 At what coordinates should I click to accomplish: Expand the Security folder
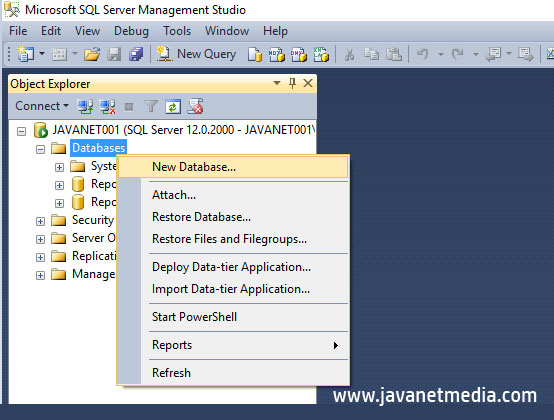pyautogui.click(x=41, y=221)
